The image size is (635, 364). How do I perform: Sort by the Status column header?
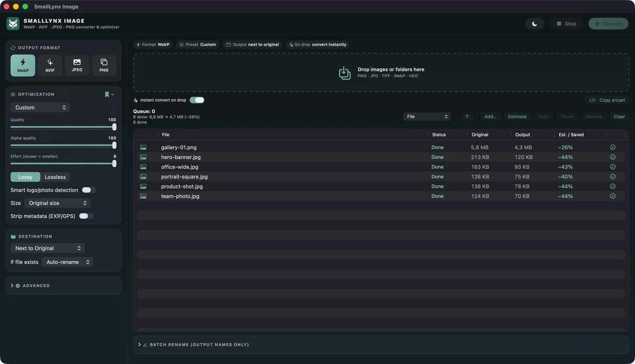pyautogui.click(x=439, y=135)
